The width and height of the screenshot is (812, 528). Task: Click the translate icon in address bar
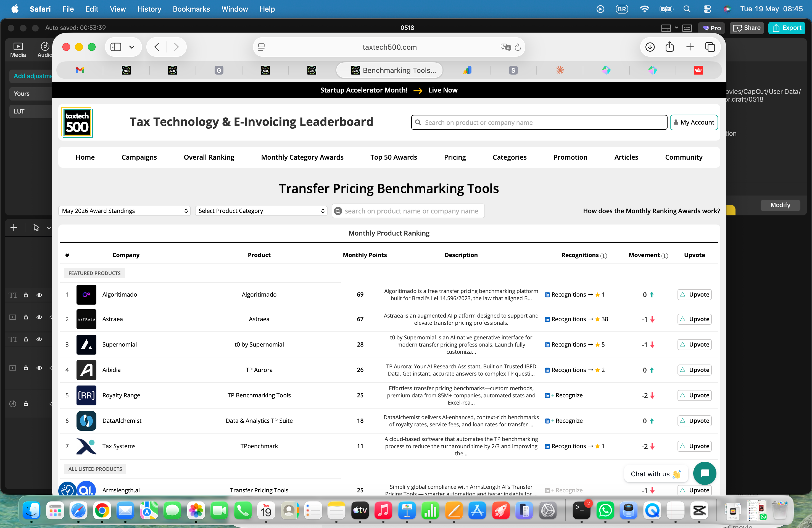pos(505,47)
